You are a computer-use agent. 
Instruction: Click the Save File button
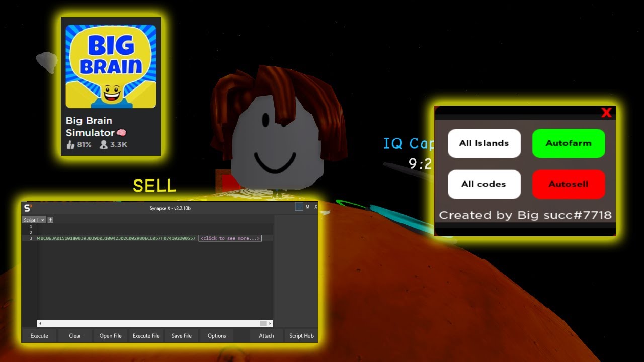(x=181, y=336)
